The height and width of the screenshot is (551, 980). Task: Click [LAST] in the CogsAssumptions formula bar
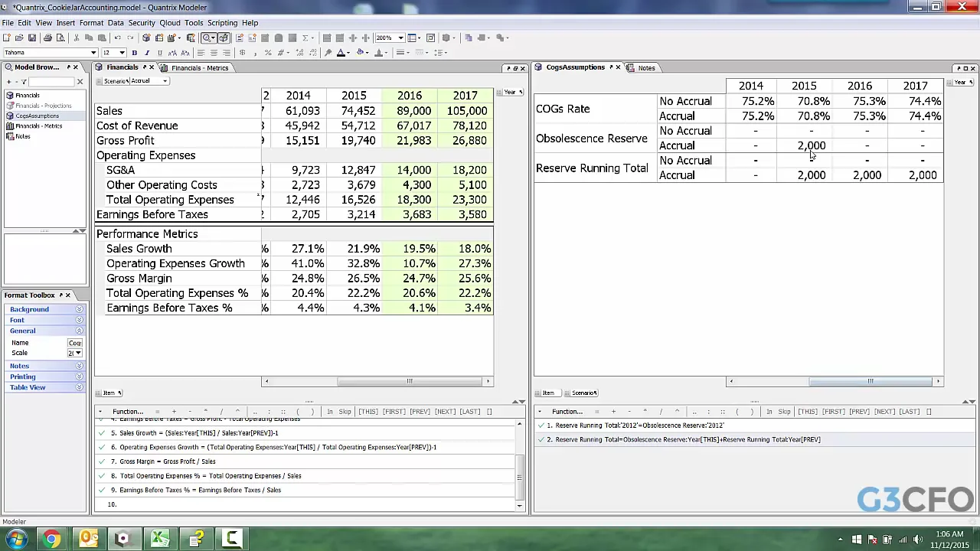pyautogui.click(x=910, y=412)
